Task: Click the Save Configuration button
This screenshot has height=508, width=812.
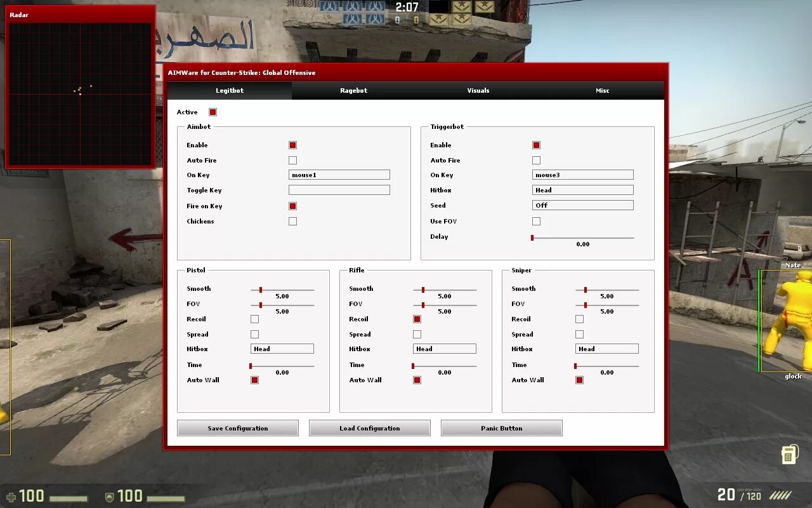Action: tap(238, 428)
